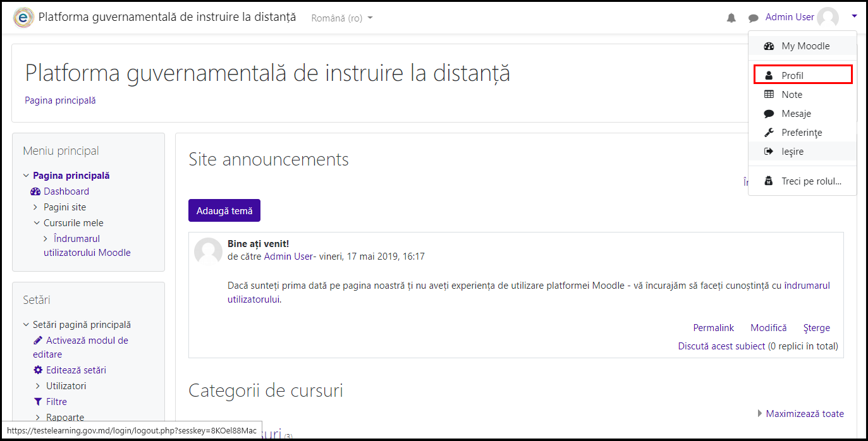
Task: Click the Dashboard gauge icon in sidebar
Action: point(35,191)
